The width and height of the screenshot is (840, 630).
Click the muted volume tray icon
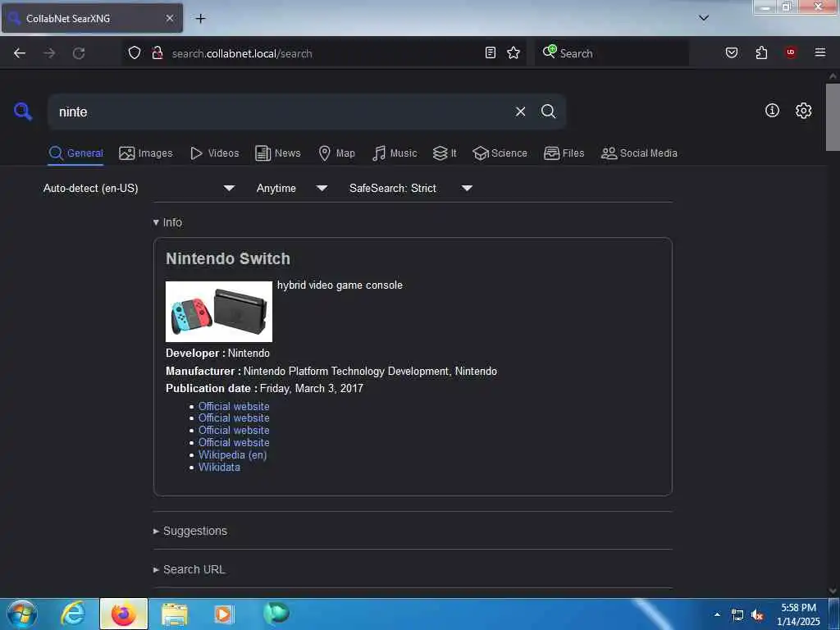click(x=757, y=615)
